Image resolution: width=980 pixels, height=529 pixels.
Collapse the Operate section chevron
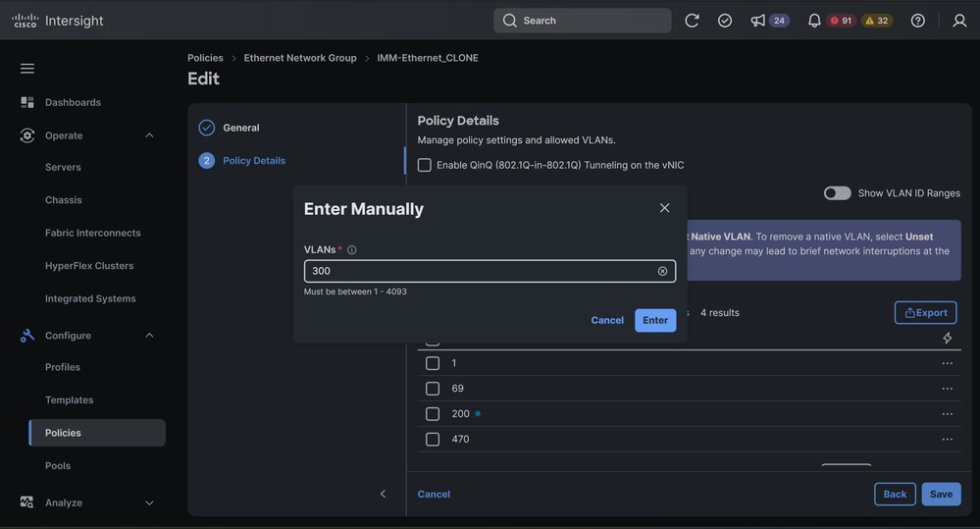[x=149, y=135]
